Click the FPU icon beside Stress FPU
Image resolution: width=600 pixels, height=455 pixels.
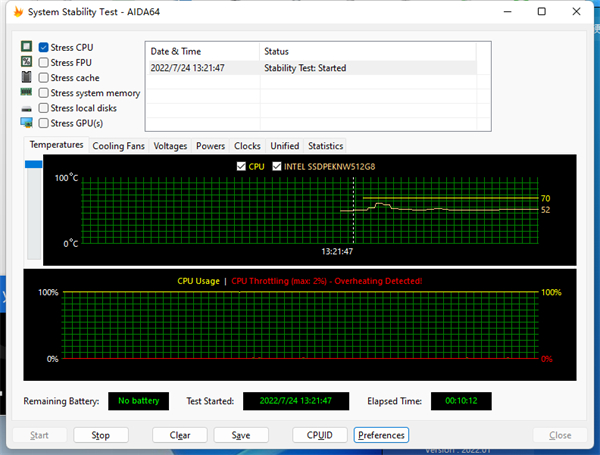(x=27, y=62)
